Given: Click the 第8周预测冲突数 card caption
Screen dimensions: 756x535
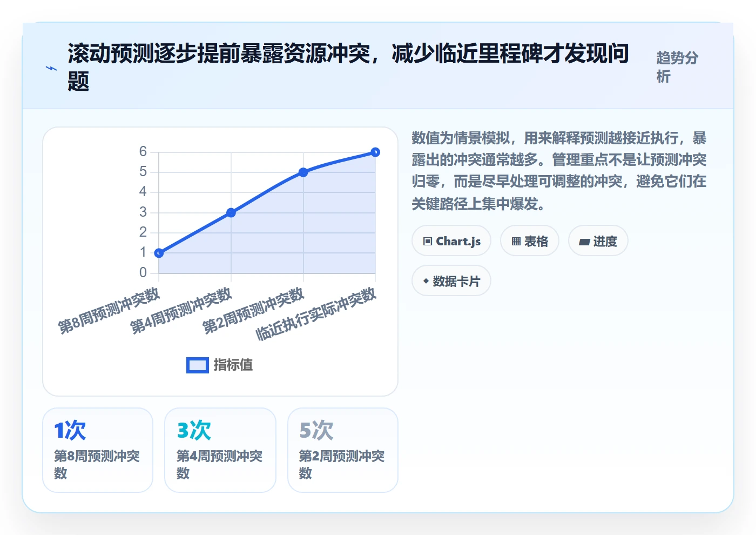Looking at the screenshot, I should coord(97,464).
